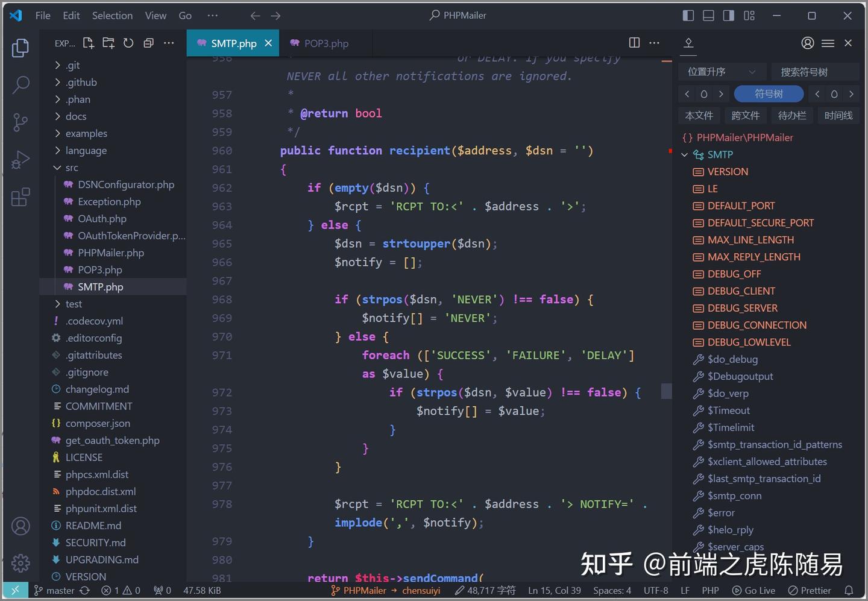
Task: Create a new file in the Explorer
Action: pos(88,43)
